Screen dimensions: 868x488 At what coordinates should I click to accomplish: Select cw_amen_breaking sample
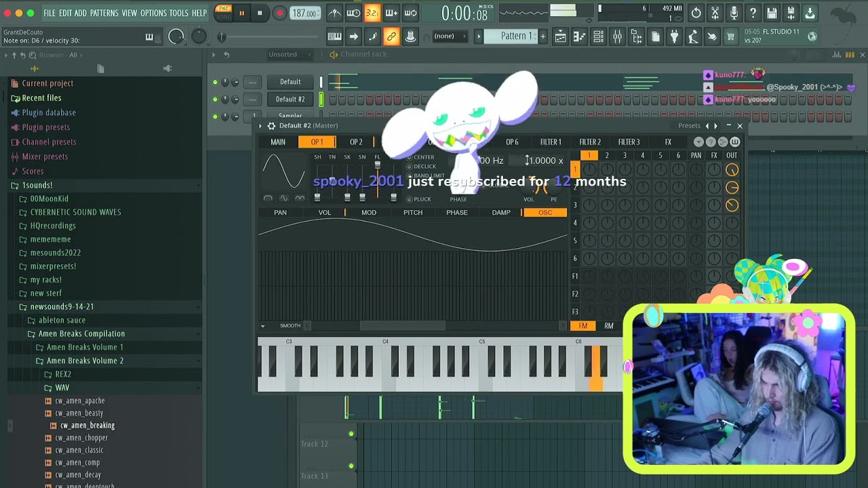(87, 426)
